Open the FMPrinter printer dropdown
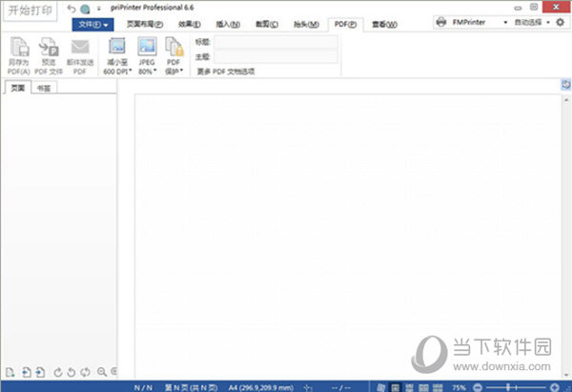This screenshot has width=572, height=392. (505, 22)
